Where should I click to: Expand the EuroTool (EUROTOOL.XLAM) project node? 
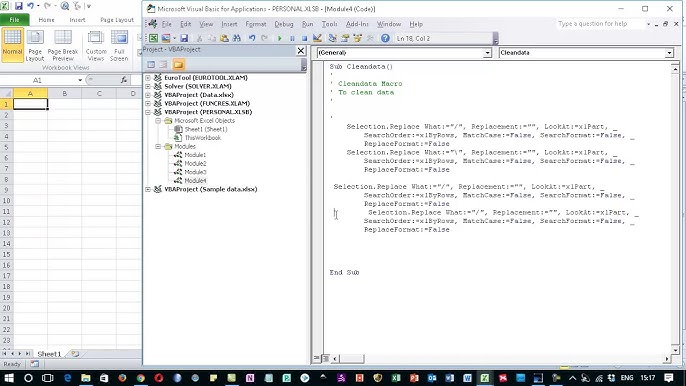point(148,77)
